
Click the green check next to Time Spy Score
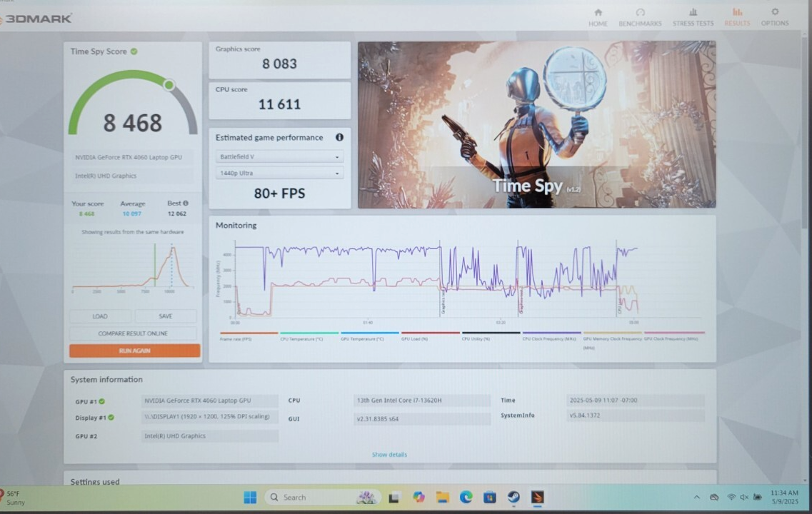click(x=134, y=51)
